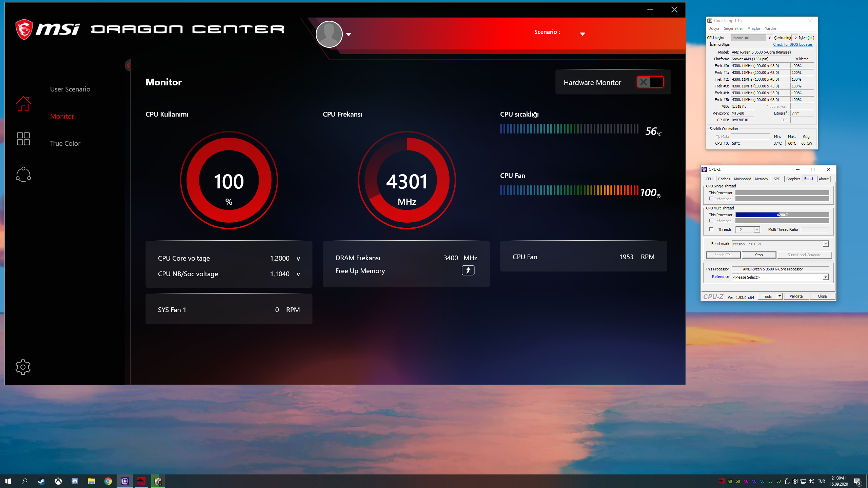This screenshot has width=868, height=488.
Task: Open File Explorer from the taskbar
Action: point(92,481)
